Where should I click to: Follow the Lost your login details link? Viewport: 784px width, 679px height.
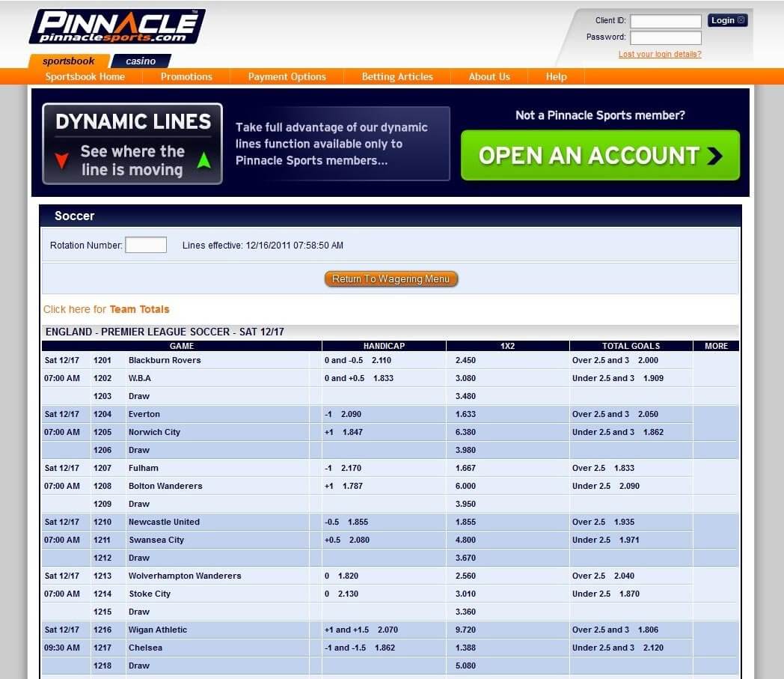tap(660, 54)
